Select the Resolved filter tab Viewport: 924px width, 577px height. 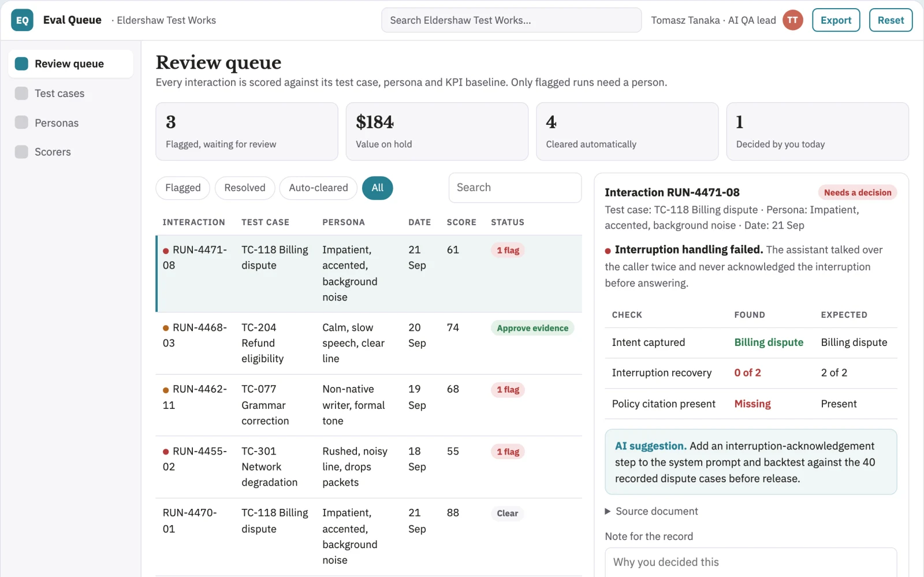pos(245,188)
